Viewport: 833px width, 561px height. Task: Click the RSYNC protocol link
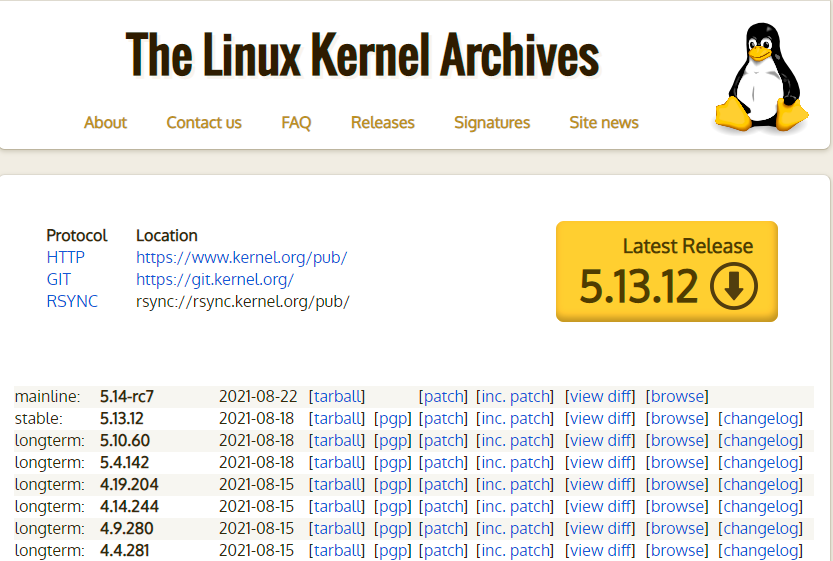(x=72, y=301)
